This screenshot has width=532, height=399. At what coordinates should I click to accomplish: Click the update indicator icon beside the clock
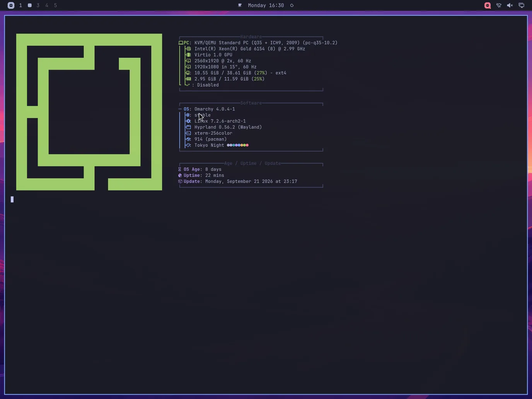tap(292, 5)
